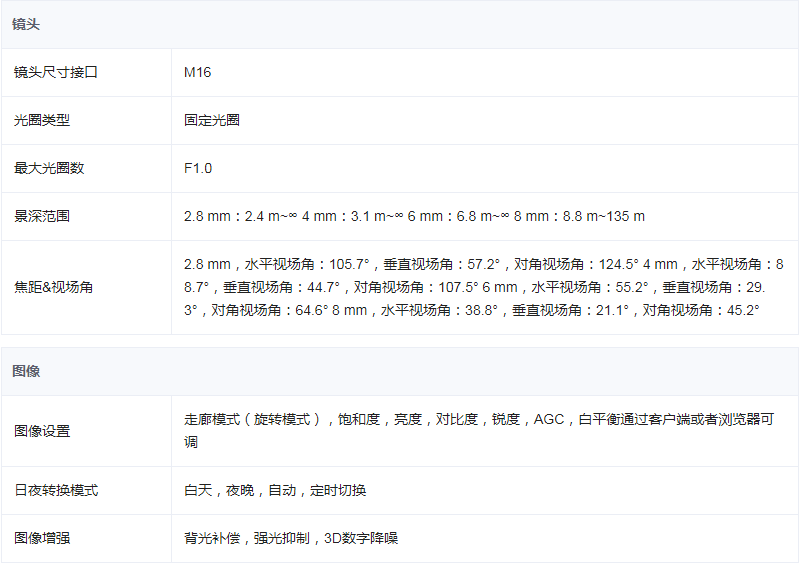Image resolution: width=801 pixels, height=563 pixels.
Task: Select the field of view text with 105.7°
Action: pos(483,287)
